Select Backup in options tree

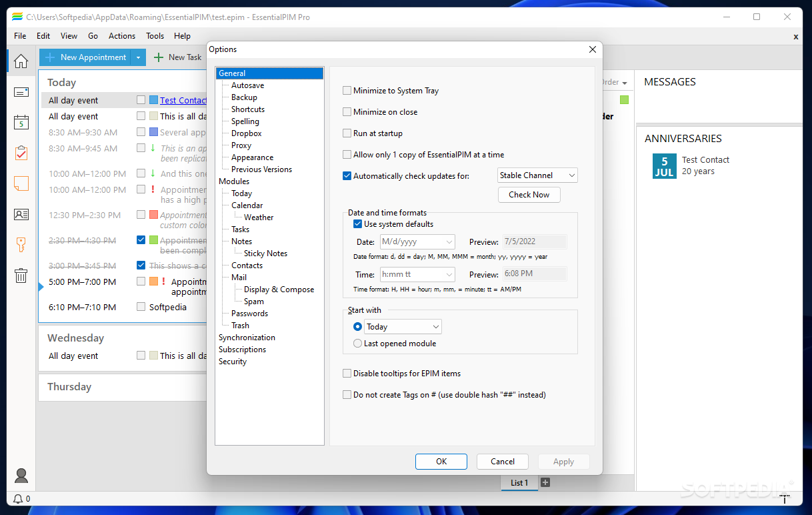coord(244,97)
